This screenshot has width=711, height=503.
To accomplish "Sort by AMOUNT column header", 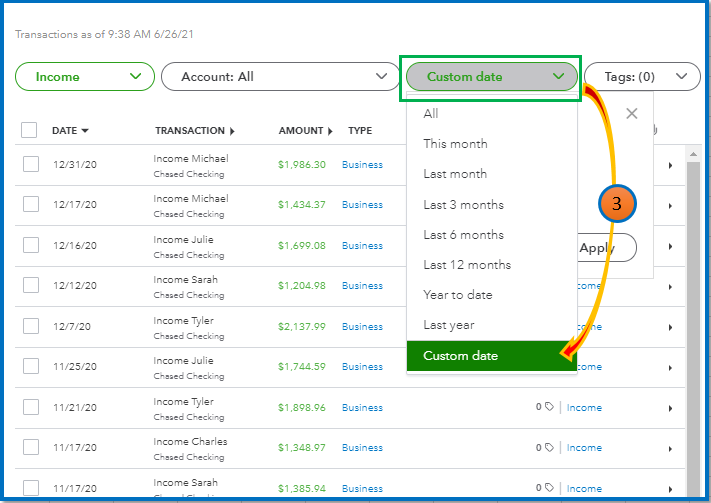I will 306,131.
